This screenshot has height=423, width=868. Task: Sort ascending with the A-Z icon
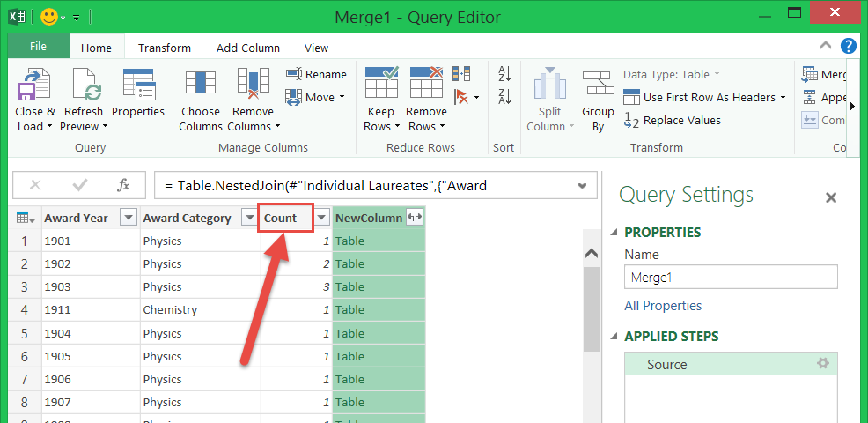pos(504,74)
